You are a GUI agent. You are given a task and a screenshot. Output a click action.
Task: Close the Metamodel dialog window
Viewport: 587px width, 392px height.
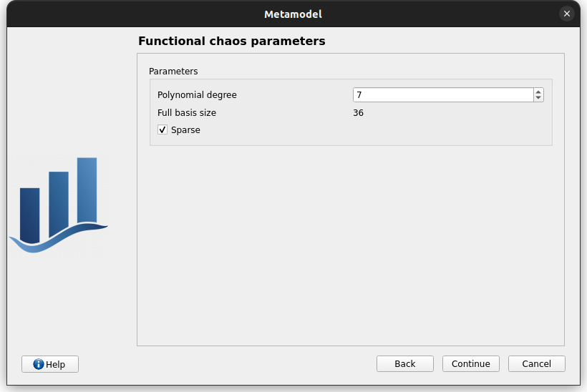click(x=567, y=14)
